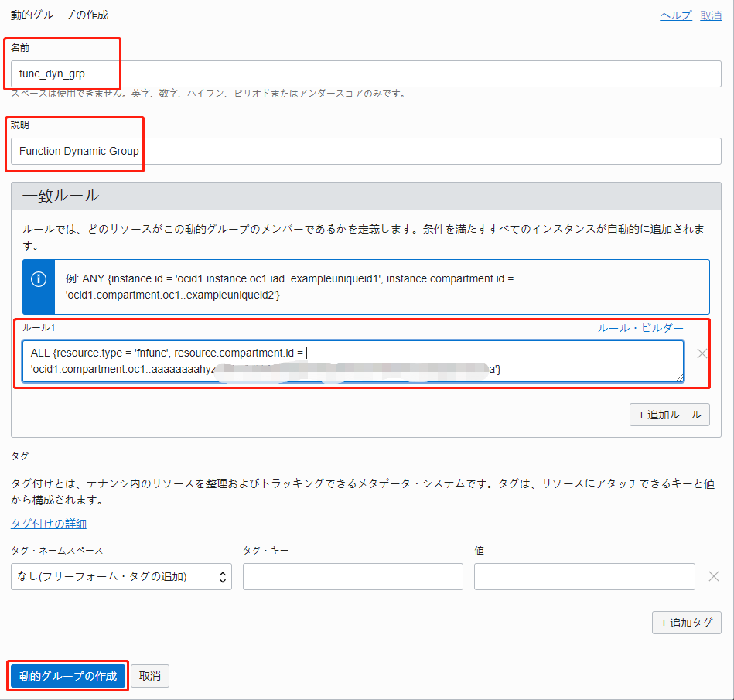Image resolution: width=734 pixels, height=700 pixels.
Task: Open the ヘルプ link at top
Action: pos(675,15)
